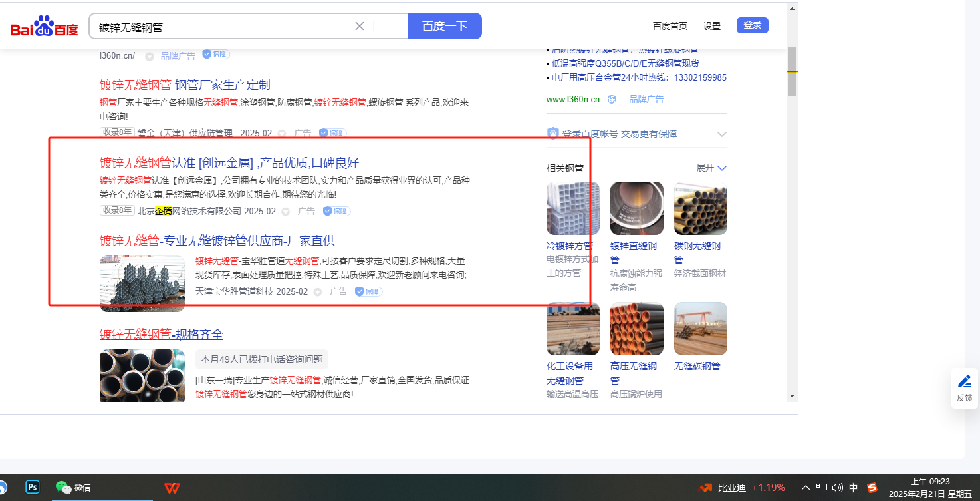The width and height of the screenshot is (980, 501).
Task: Click the network icon in system tray
Action: 822,488
